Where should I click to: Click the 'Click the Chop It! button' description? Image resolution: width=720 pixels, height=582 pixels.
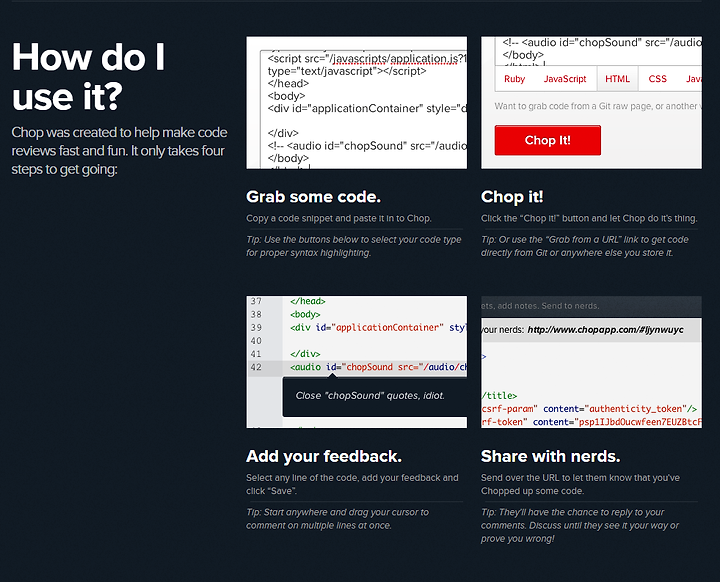[x=589, y=218]
